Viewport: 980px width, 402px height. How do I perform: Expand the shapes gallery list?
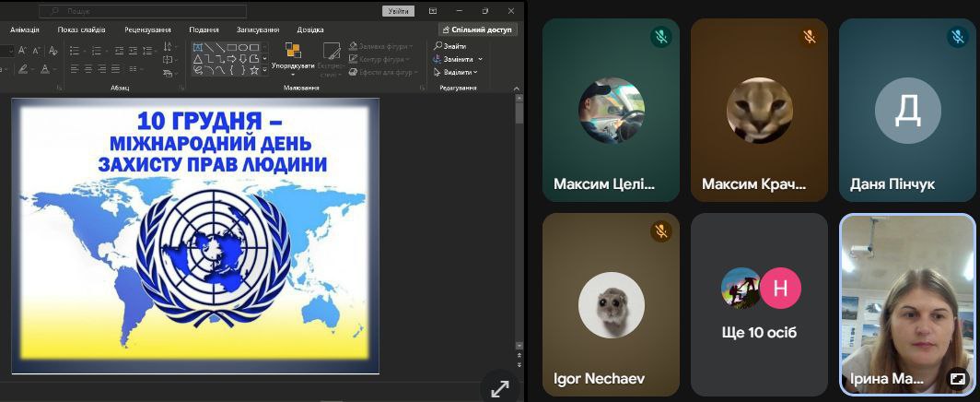pos(265,70)
